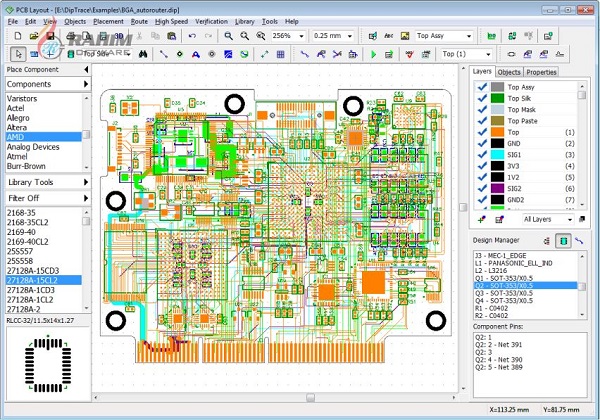Switch to the Properties tab
The image size is (600, 420).
(x=541, y=72)
